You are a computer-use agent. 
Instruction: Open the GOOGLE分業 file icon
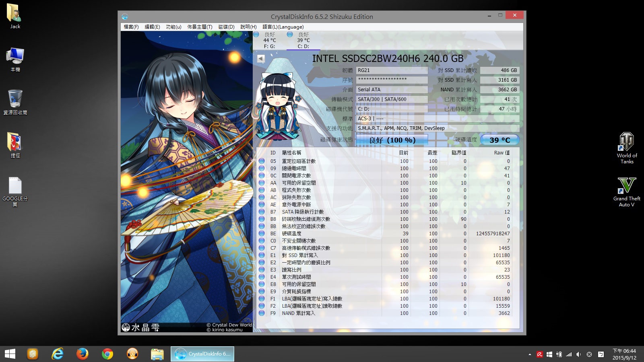(x=15, y=192)
